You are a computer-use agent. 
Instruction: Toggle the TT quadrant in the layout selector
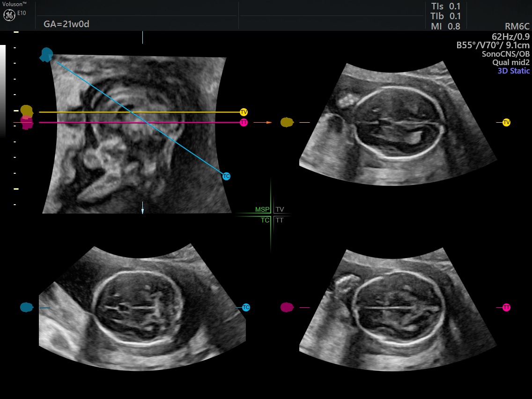[280, 220]
